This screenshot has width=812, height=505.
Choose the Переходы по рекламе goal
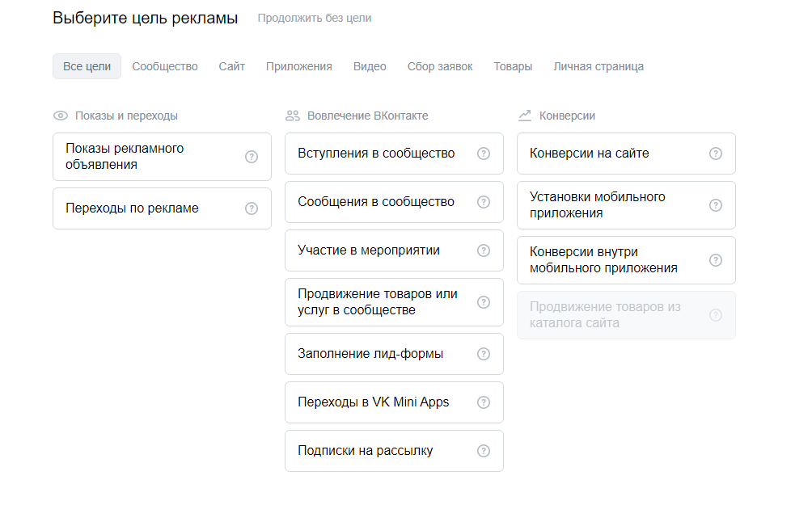[162, 208]
